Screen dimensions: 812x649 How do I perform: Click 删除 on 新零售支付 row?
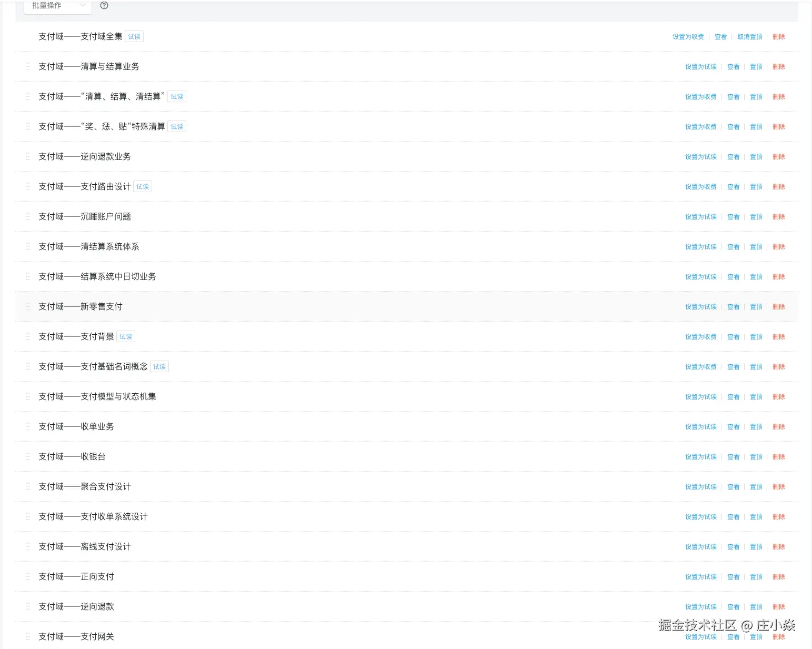778,306
